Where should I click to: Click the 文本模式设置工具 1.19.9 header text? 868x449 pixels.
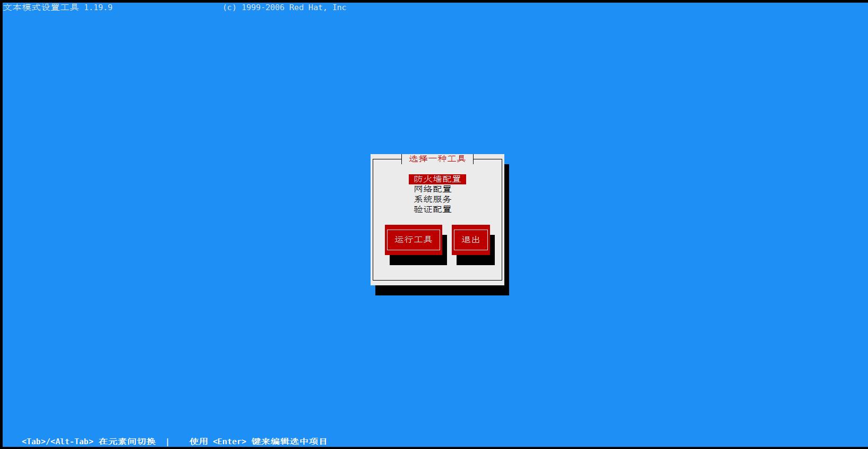[x=58, y=7]
